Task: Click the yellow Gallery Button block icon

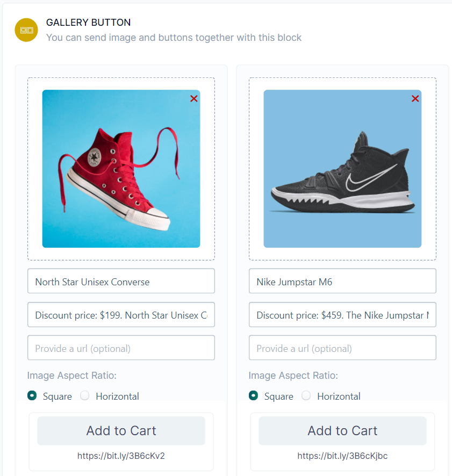Action: [x=26, y=30]
